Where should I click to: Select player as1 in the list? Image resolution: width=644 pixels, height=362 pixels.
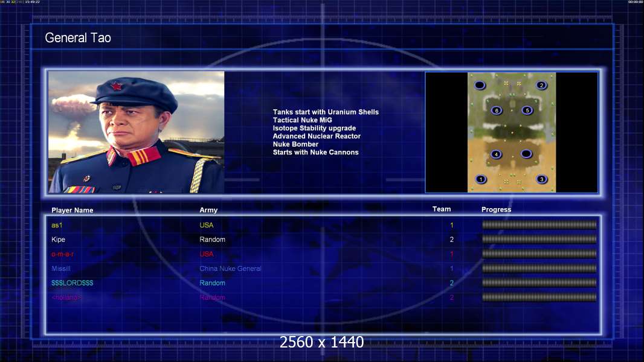click(x=57, y=225)
